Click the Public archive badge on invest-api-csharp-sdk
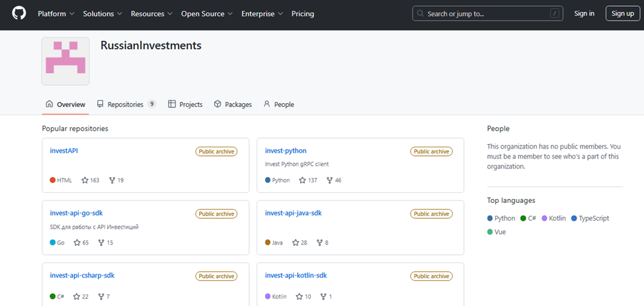This screenshot has height=306, width=644. [x=216, y=276]
